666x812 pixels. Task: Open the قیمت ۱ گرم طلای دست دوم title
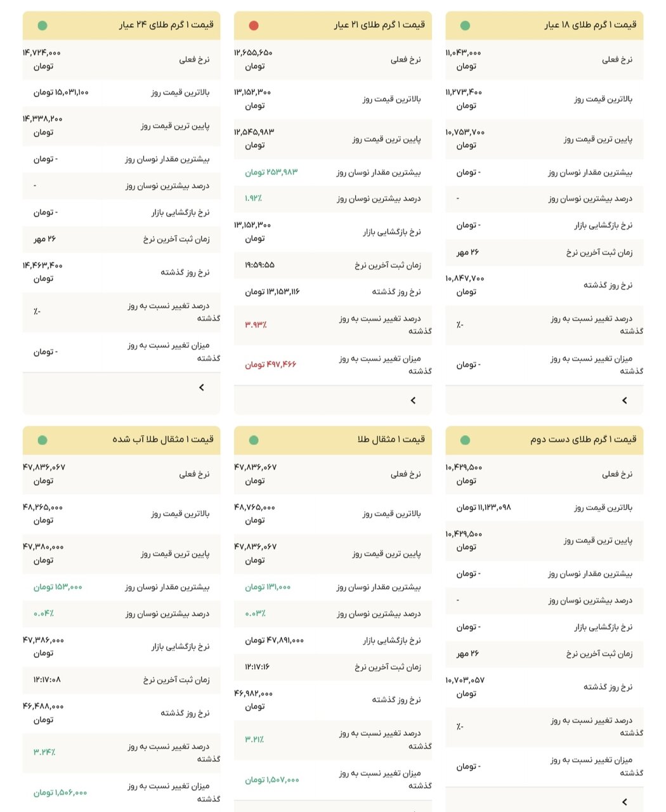point(583,440)
